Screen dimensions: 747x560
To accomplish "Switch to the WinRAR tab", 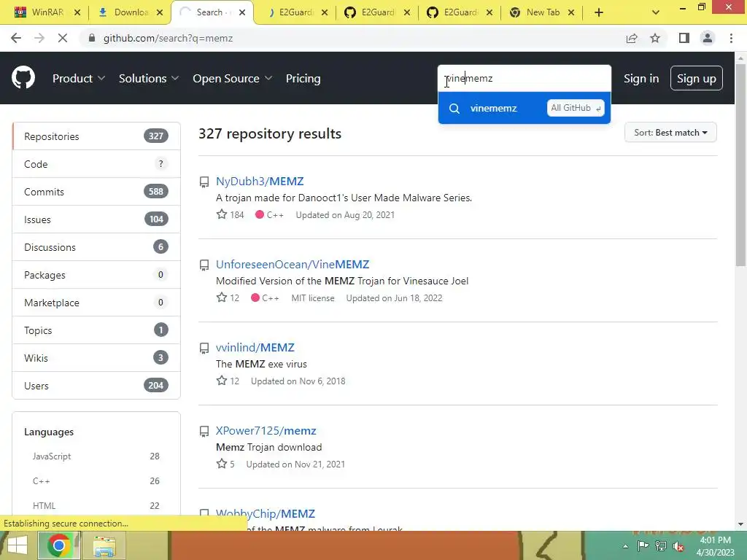I will (47, 12).
